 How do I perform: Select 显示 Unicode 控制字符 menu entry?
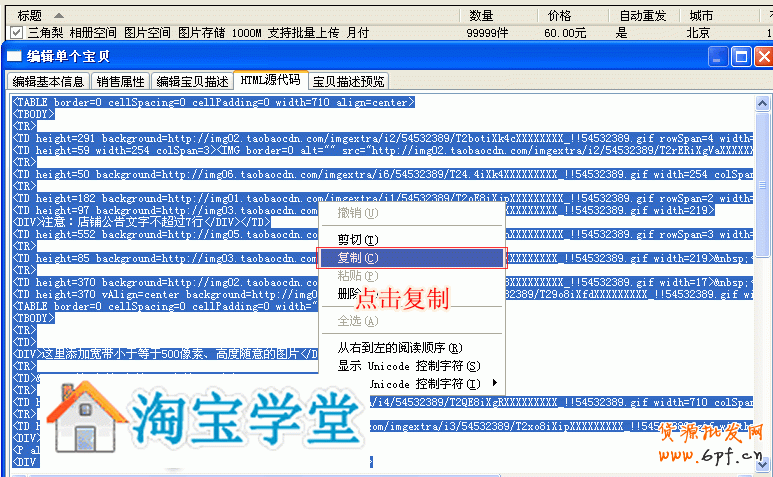(x=408, y=366)
